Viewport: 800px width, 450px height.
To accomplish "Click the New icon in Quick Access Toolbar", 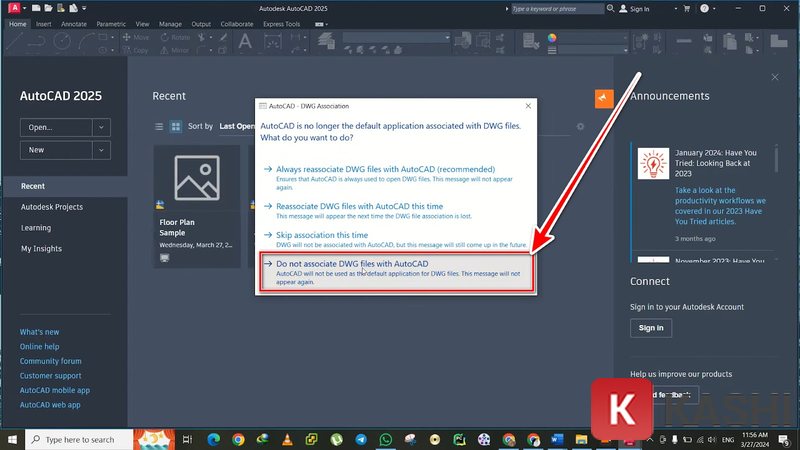I will coord(36,8).
